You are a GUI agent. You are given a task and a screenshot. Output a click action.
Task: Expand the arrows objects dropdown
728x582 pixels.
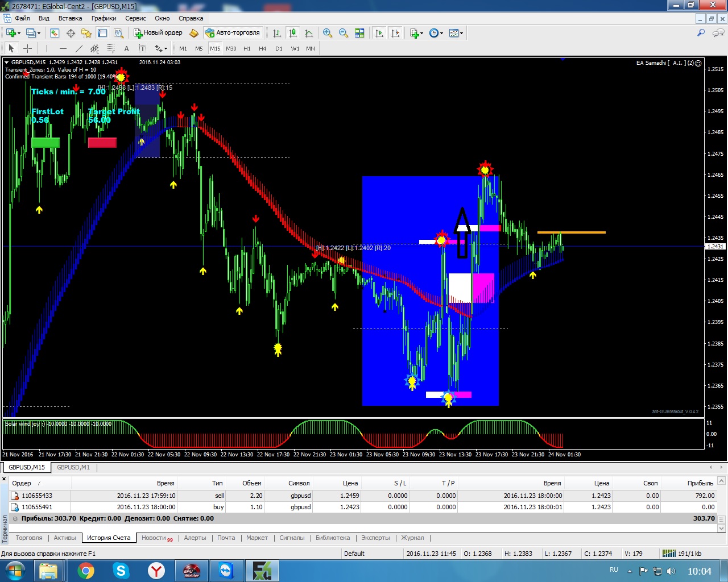click(x=161, y=48)
